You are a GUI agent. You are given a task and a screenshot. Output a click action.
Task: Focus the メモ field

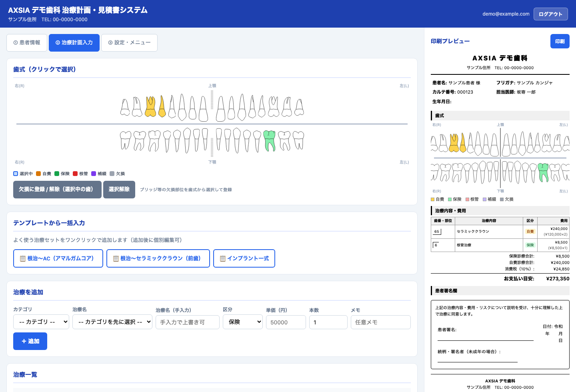tap(381, 322)
